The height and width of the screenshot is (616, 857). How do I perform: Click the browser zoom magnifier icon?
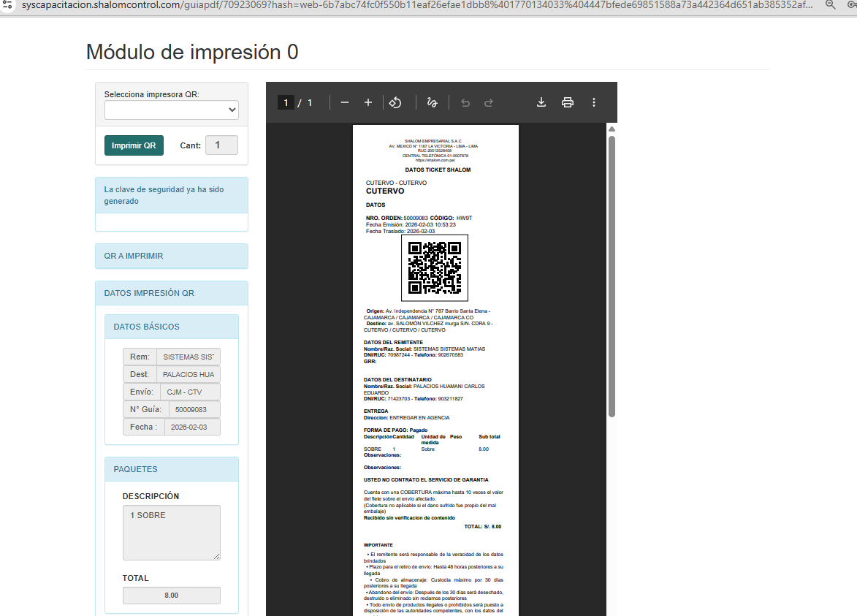click(831, 5)
